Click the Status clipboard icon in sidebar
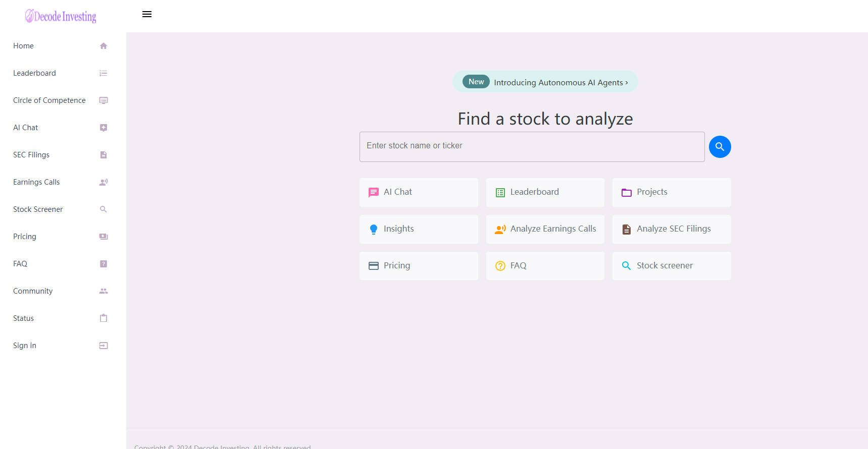Image resolution: width=868 pixels, height=449 pixels. click(104, 318)
